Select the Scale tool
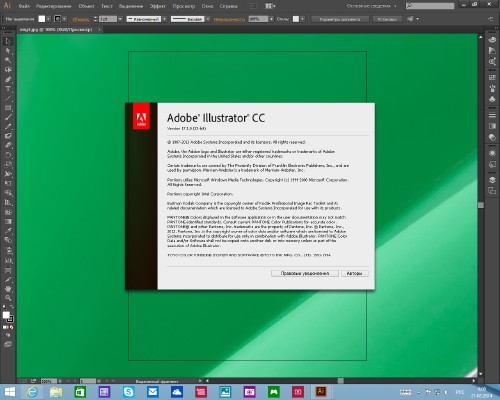The image size is (500, 400). click(x=8, y=164)
